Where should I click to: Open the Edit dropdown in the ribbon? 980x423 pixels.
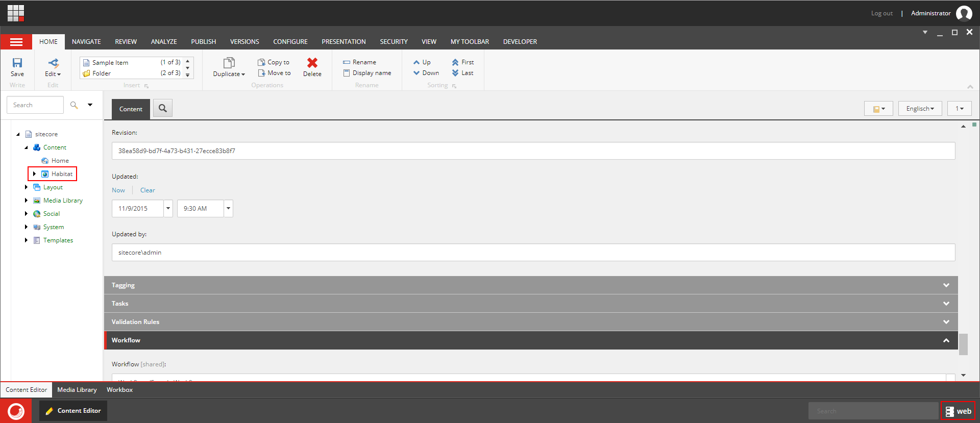pyautogui.click(x=53, y=67)
